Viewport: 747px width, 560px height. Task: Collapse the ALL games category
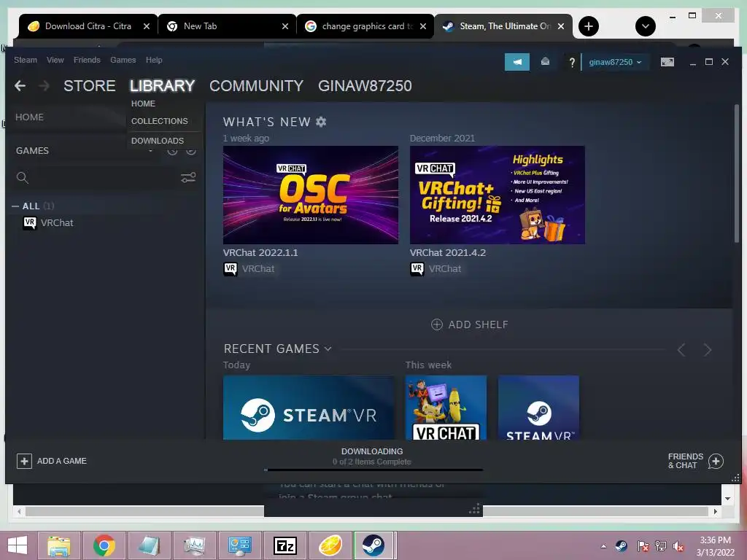point(15,206)
